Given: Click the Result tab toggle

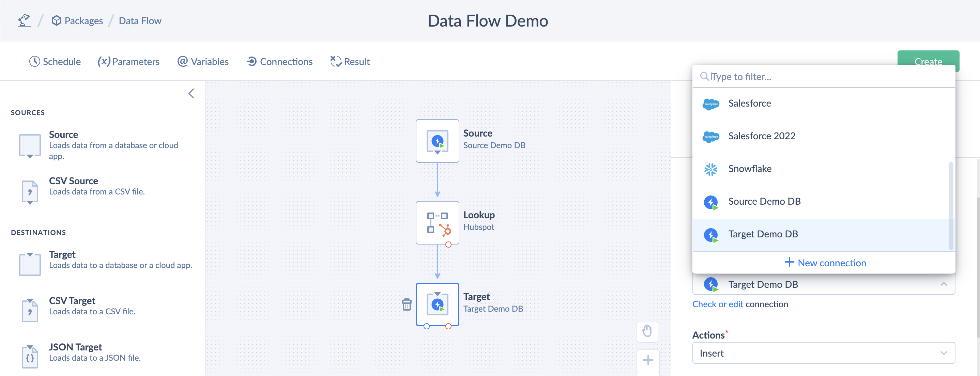Looking at the screenshot, I should tap(350, 61).
